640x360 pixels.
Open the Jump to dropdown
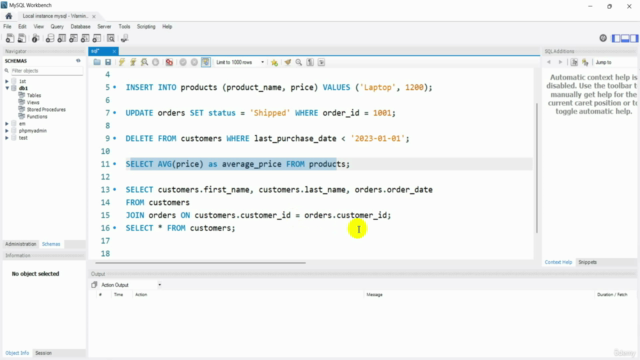pyautogui.click(x=615, y=62)
